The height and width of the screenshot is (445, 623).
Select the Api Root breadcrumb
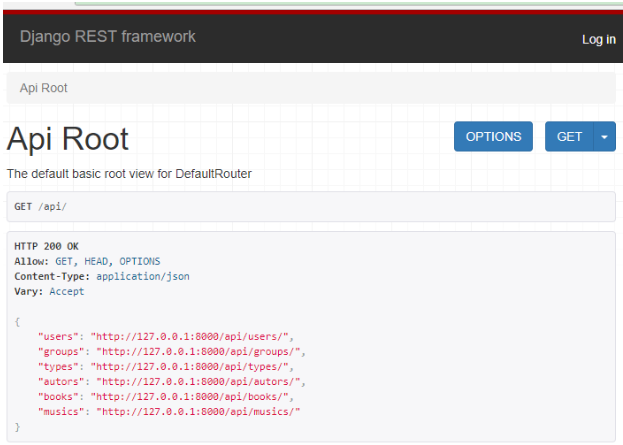point(44,88)
